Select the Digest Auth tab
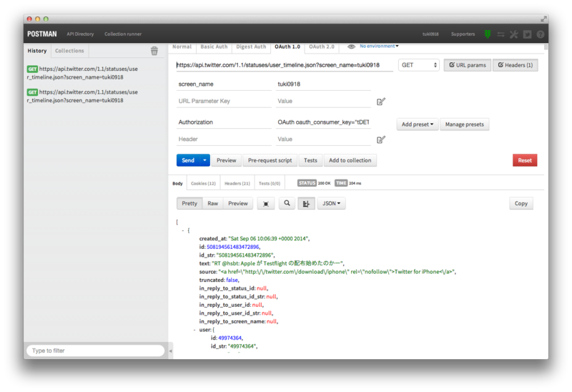 pos(251,46)
